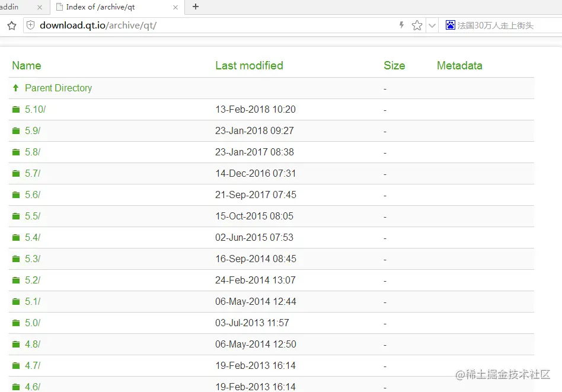
Task: Click the date 02-Jun-2015 07:53
Action: pos(254,237)
